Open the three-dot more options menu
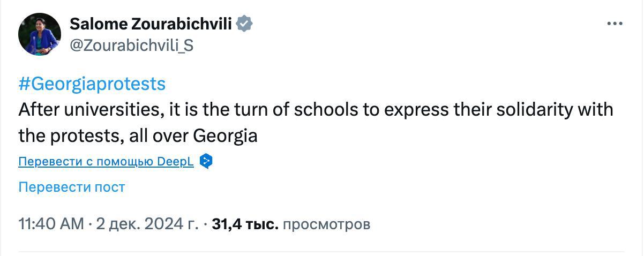644x256 pixels. tap(615, 24)
